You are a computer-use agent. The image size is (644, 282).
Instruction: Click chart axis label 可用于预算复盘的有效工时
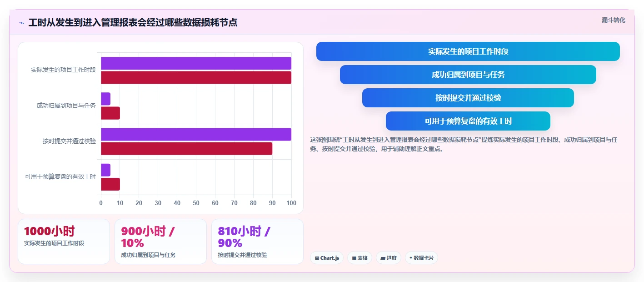point(60,176)
